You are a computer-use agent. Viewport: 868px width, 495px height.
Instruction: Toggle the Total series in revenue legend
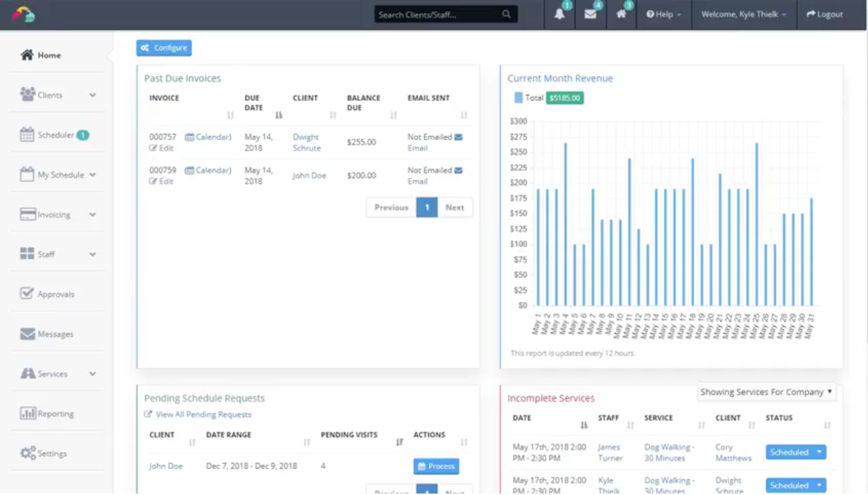[x=529, y=97]
